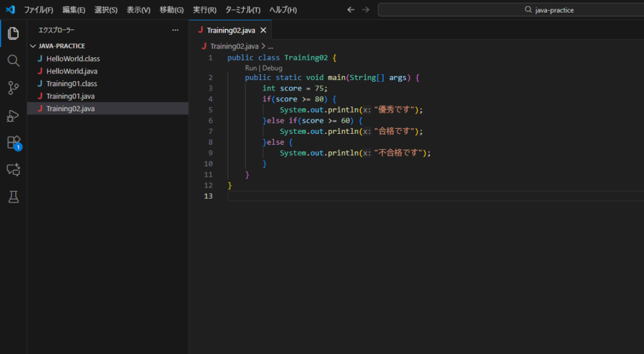This screenshot has height=354, width=644.
Task: Open the Chat icon in activity bar
Action: pyautogui.click(x=13, y=170)
